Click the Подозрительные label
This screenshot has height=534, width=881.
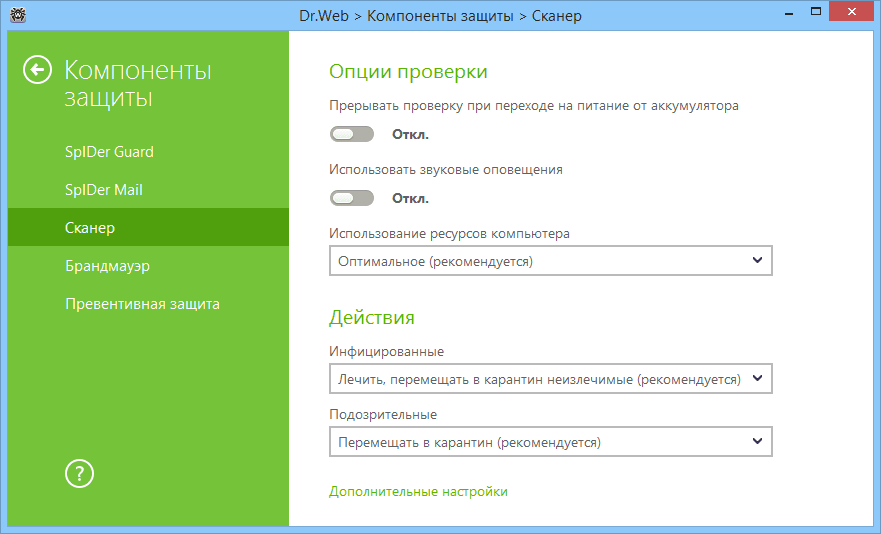point(383,414)
